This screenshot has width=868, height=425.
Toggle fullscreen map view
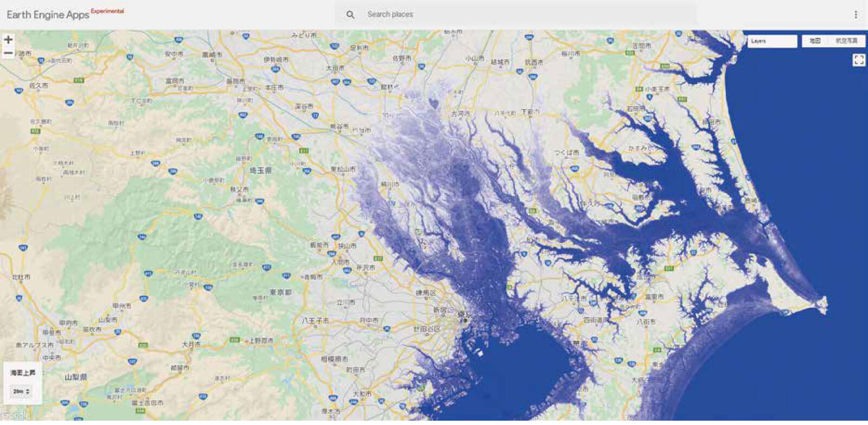pyautogui.click(x=858, y=60)
